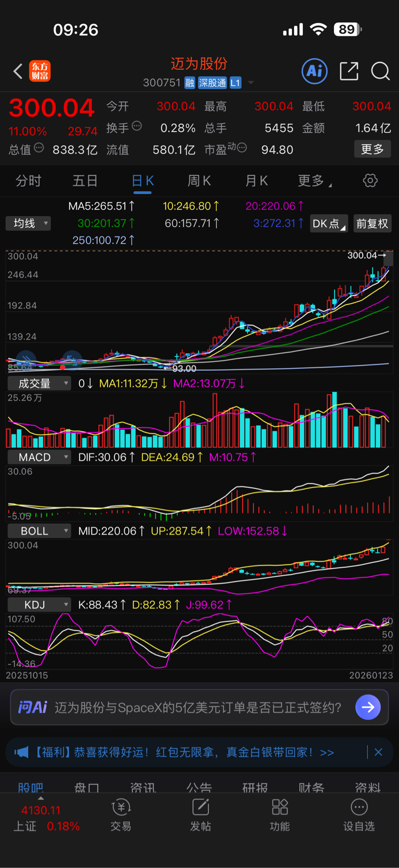
Task: Tap the back arrow icon
Action: (18, 71)
